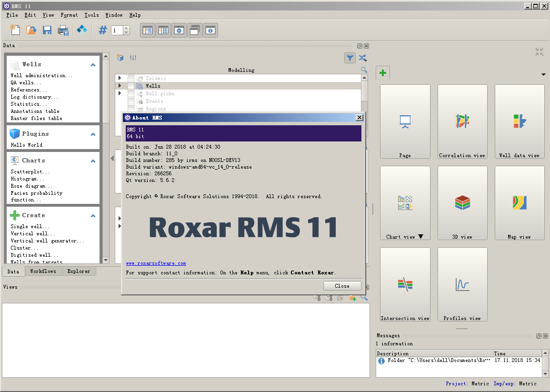Tick the checkbox next to Events

tap(131, 101)
